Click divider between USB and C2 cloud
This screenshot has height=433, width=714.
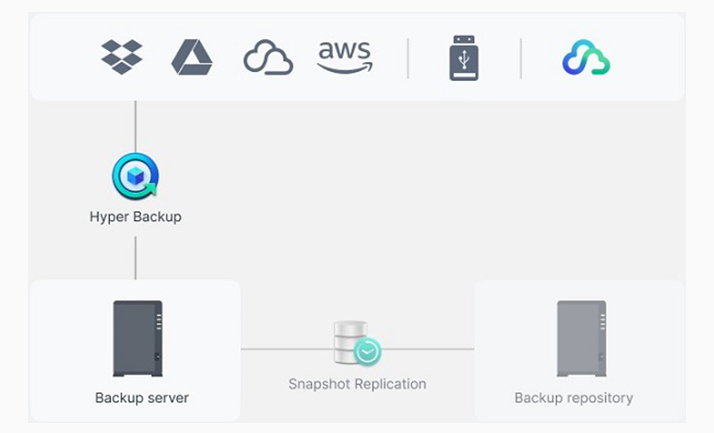click(521, 58)
